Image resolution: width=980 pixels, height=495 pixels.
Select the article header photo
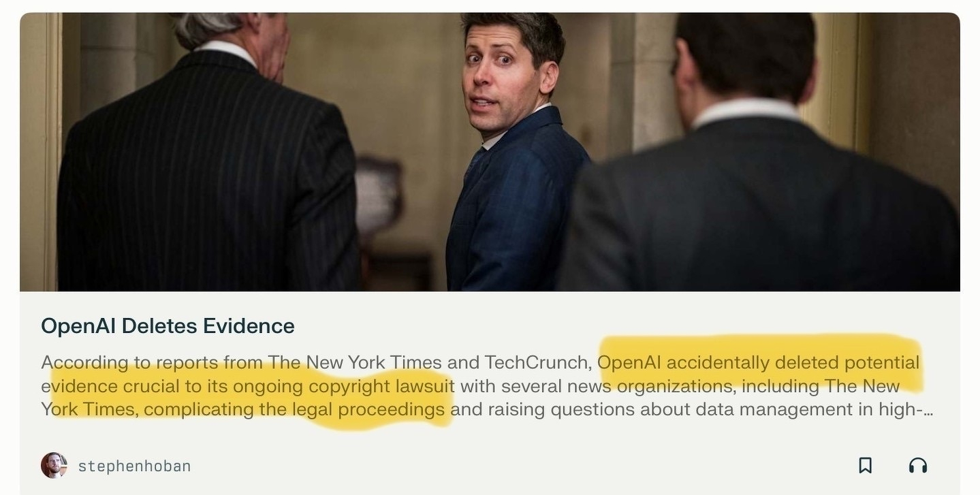490,152
